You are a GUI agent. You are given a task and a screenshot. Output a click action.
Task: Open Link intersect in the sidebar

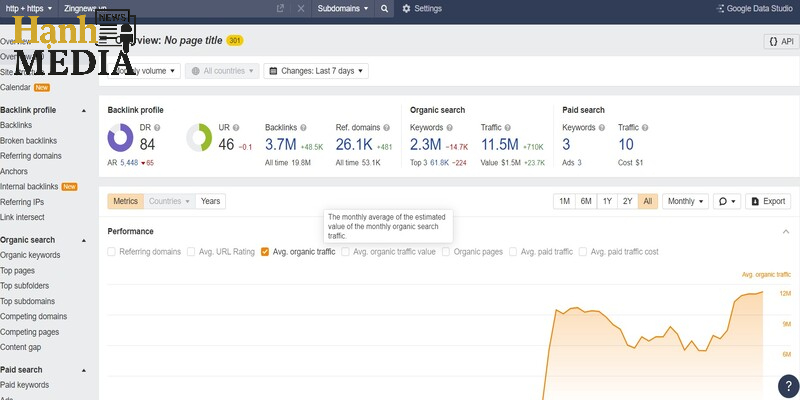[22, 217]
